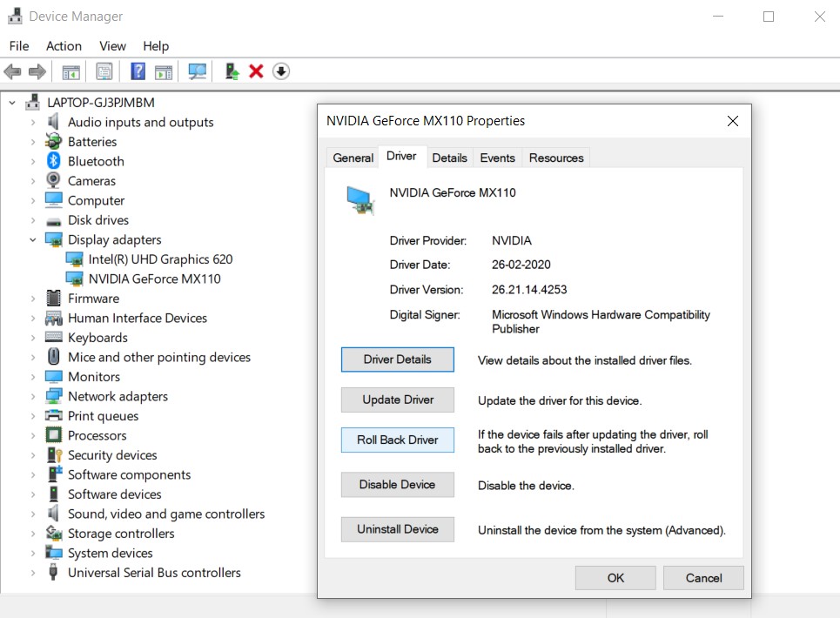This screenshot has height=618, width=840.
Task: Close the NVIDIA GeForce MX110 Properties dialog
Action: pos(733,121)
